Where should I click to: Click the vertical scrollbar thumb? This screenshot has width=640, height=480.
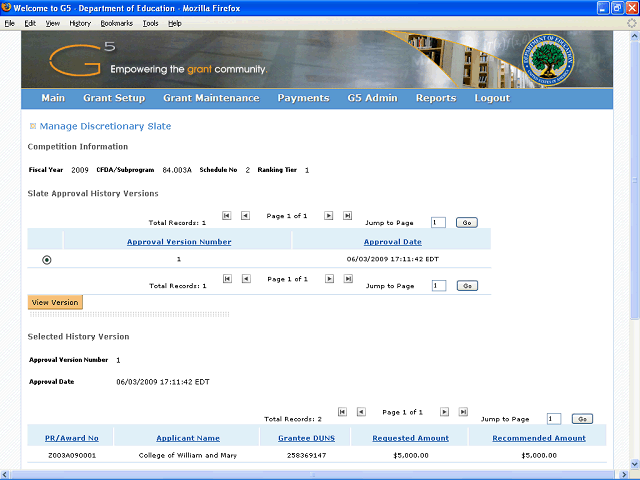point(635,180)
